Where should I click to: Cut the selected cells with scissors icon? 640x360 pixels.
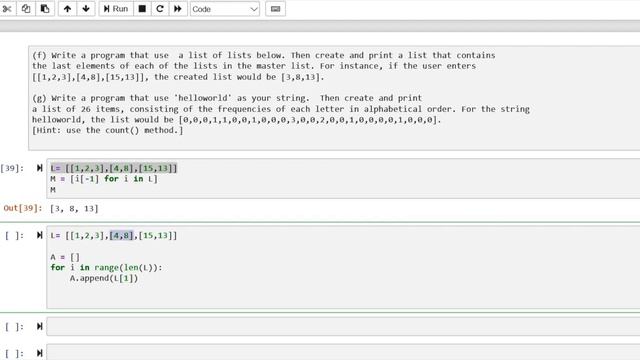[x=7, y=9]
